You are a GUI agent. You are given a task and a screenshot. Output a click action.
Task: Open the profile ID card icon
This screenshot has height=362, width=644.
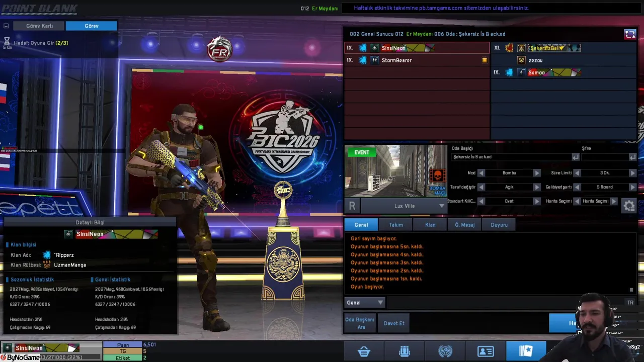(486, 351)
